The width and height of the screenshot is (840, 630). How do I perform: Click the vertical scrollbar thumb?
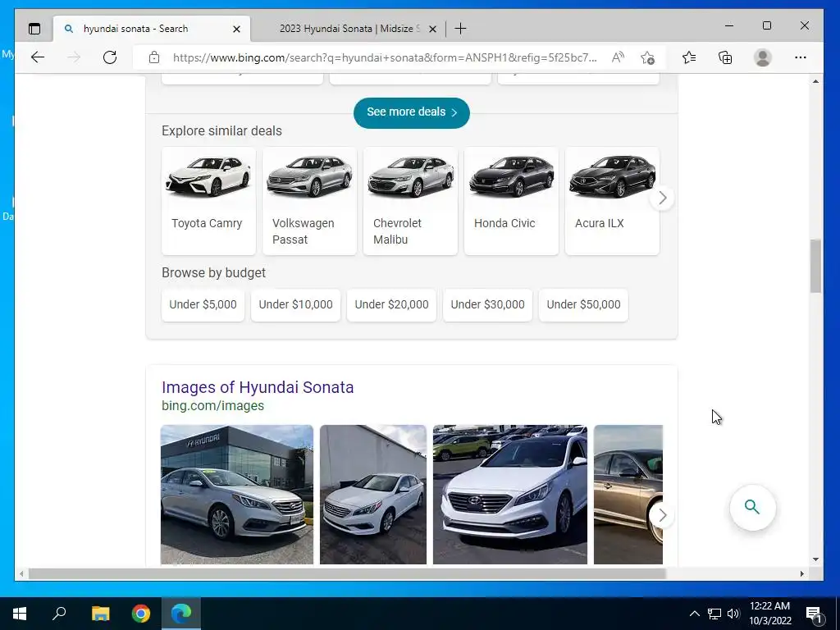pos(815,266)
